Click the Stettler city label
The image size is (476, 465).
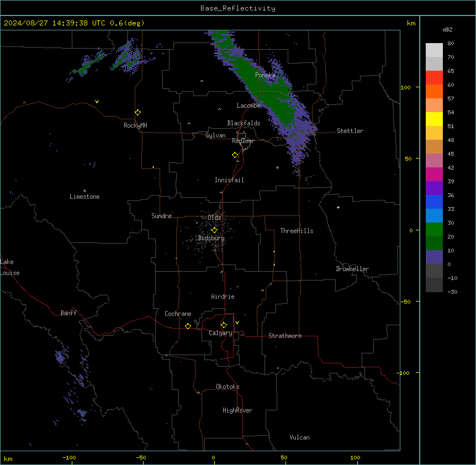pos(350,131)
